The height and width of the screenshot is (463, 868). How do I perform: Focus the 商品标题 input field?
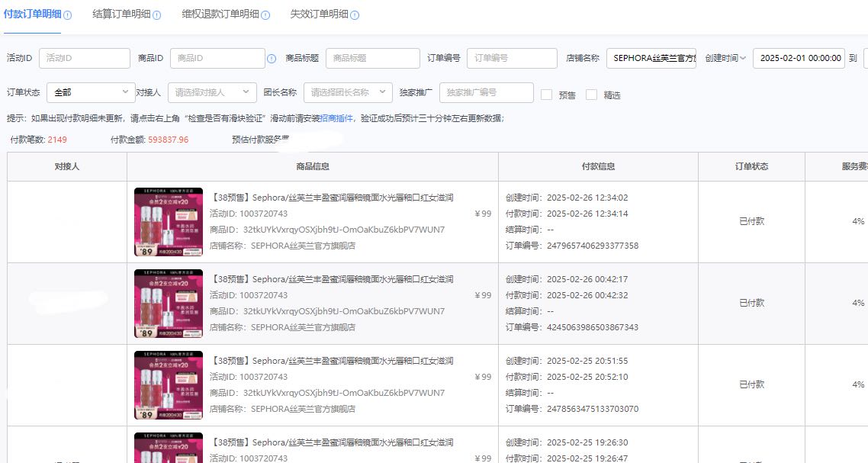coord(372,58)
